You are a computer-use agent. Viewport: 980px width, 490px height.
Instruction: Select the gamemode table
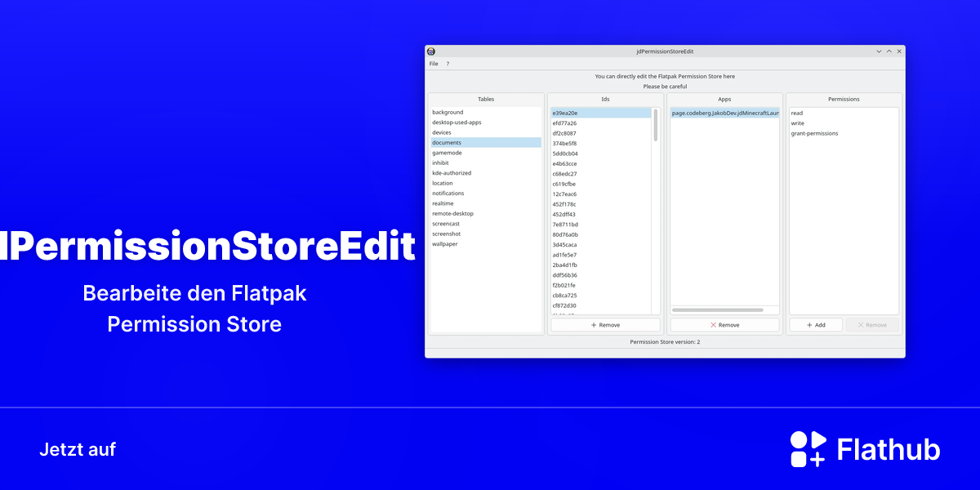486,153
